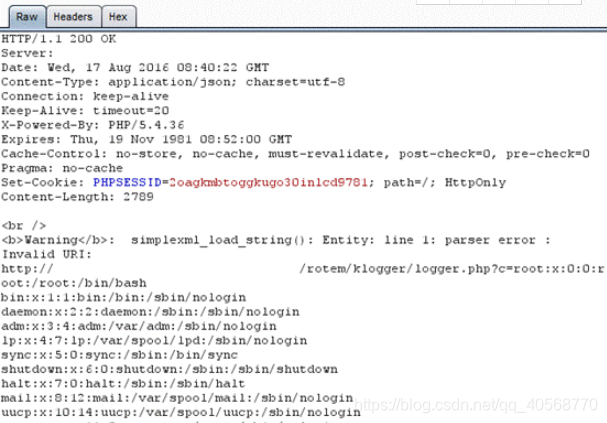This screenshot has width=607, height=423.
Task: Click the Keep-Alive: timeout=20 line
Action: tap(85, 111)
